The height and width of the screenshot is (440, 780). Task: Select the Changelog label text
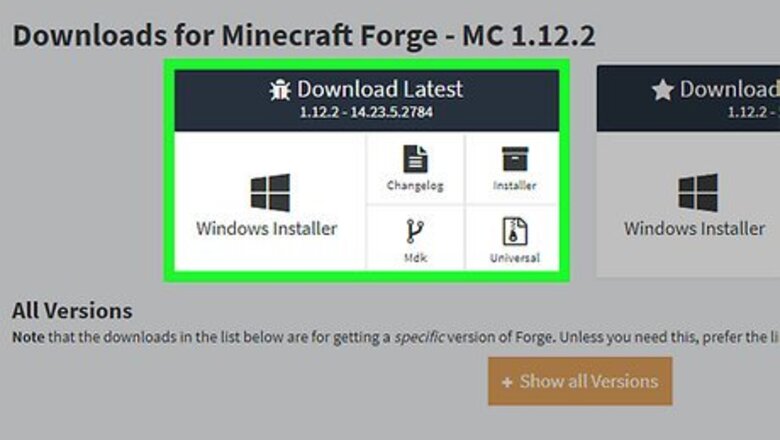(x=415, y=185)
